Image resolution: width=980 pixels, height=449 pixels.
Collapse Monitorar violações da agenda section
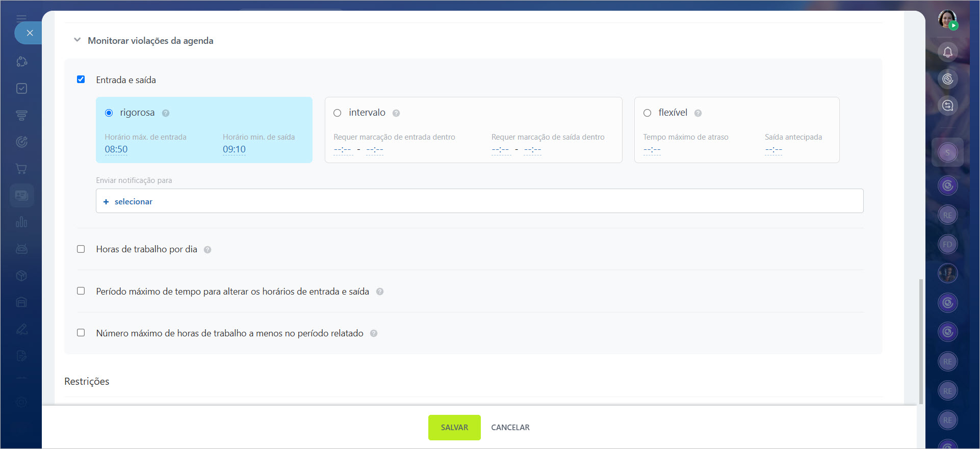78,40
